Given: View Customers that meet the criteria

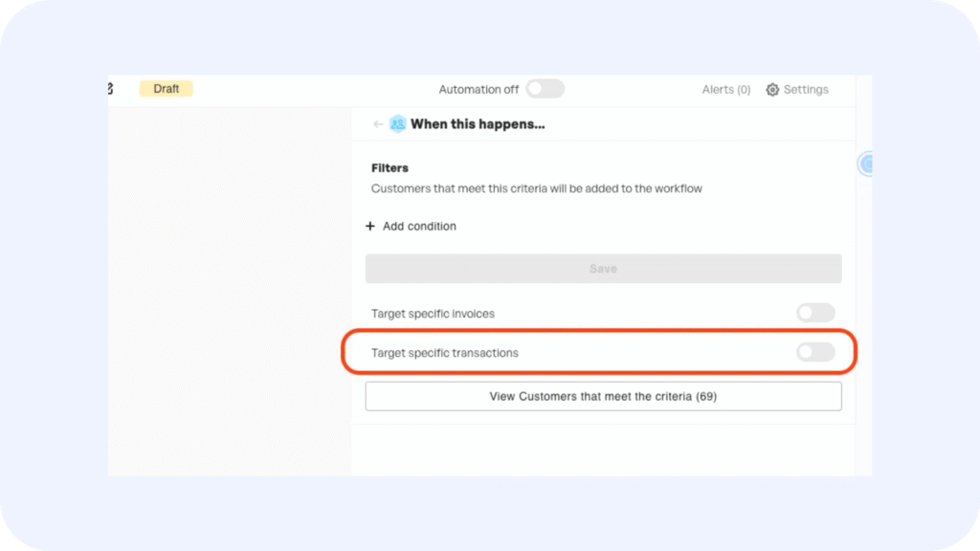Looking at the screenshot, I should [x=603, y=396].
